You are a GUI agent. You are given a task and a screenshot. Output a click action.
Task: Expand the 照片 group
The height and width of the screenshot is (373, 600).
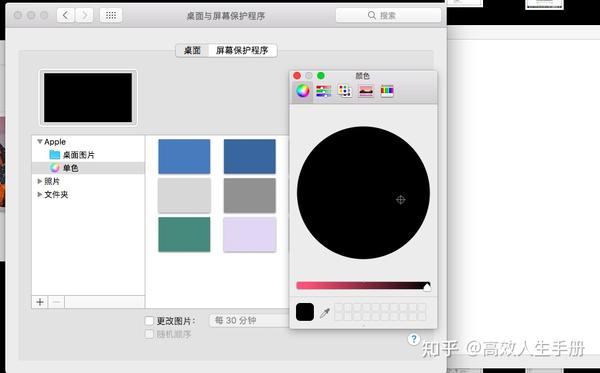(x=39, y=181)
